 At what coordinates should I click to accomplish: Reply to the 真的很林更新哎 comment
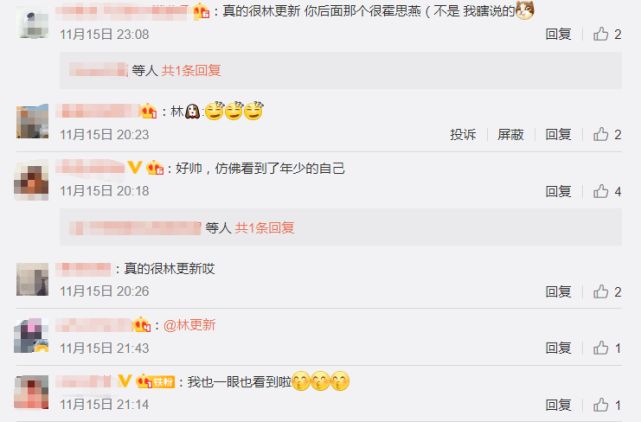coord(558,292)
